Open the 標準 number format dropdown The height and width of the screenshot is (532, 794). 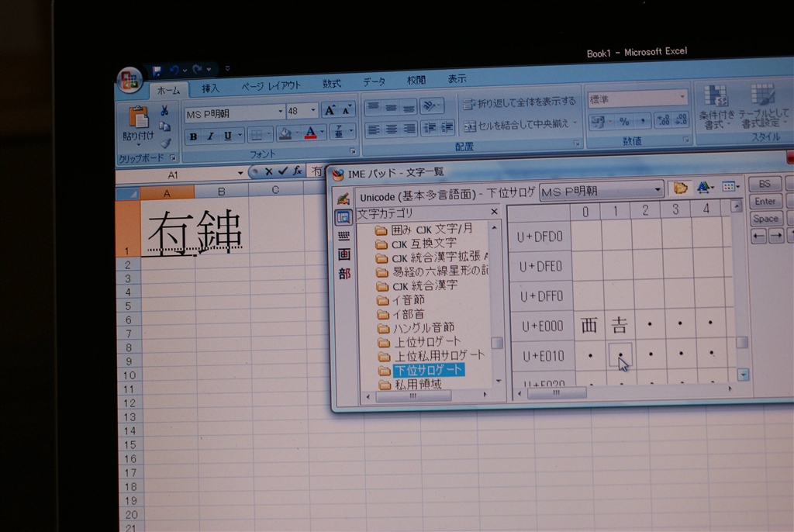[x=682, y=97]
